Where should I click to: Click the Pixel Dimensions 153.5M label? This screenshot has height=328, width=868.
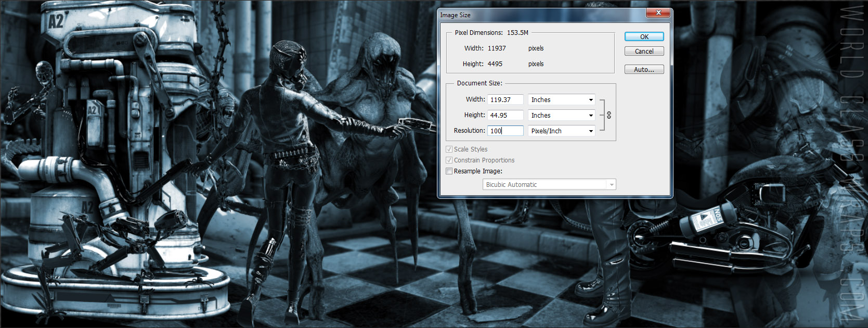(491, 32)
